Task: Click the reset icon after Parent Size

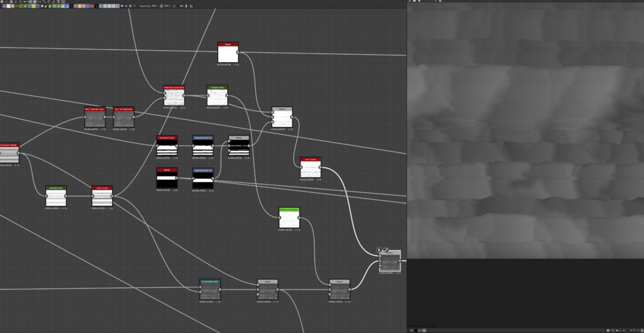Action: coord(174,6)
